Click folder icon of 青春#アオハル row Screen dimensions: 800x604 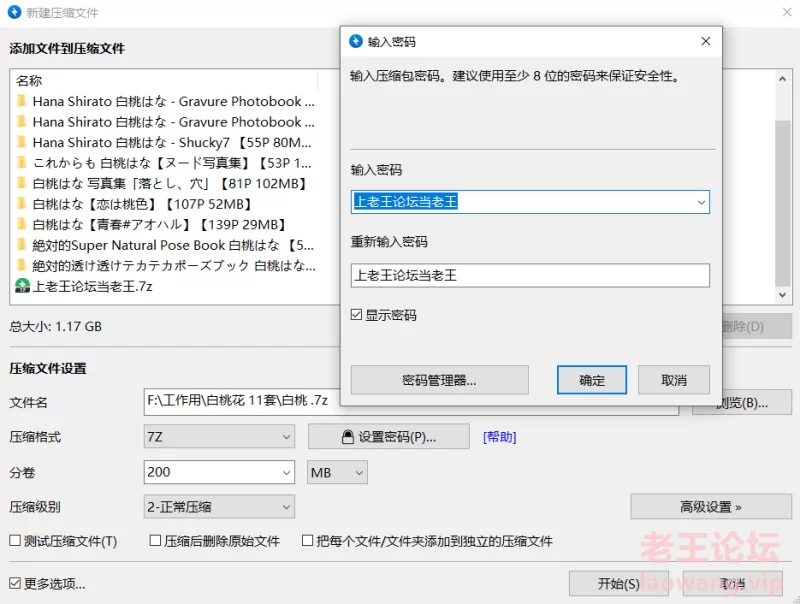[21, 224]
